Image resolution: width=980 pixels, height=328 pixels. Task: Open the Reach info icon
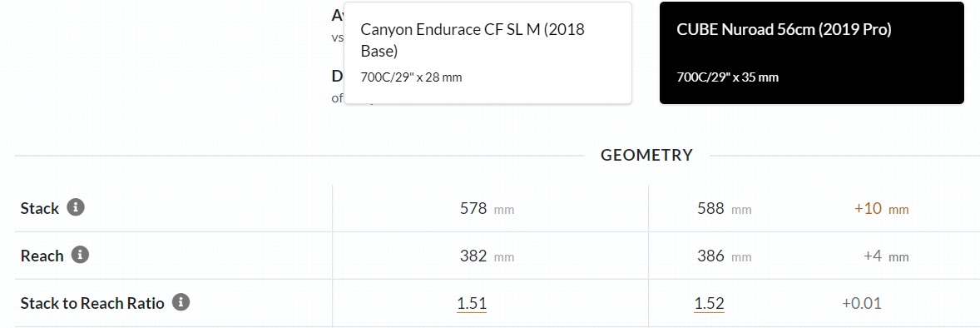coord(80,255)
